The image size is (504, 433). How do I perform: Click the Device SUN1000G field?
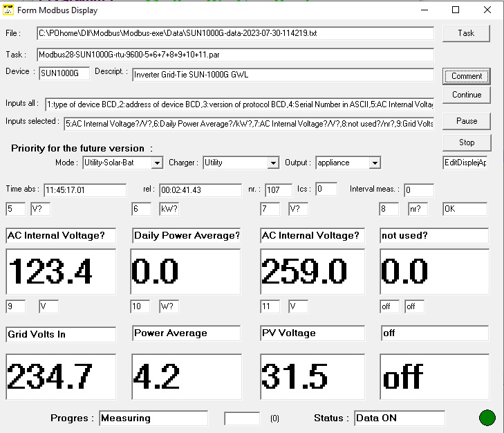(x=64, y=73)
